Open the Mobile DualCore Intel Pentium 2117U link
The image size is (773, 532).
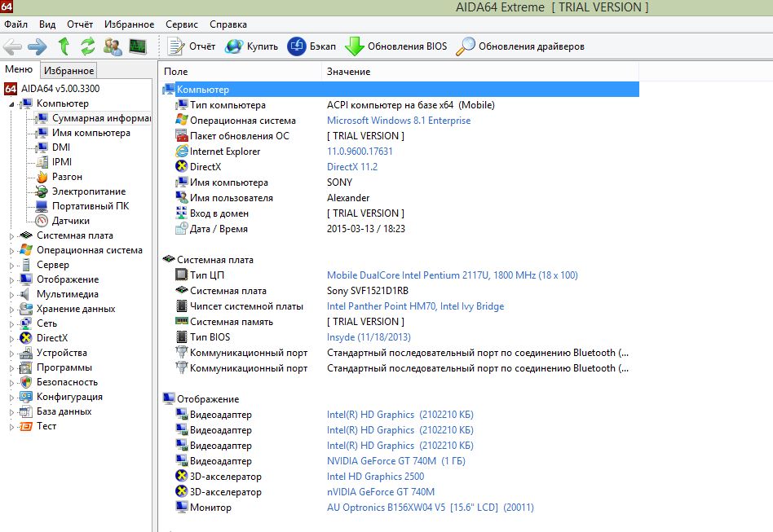point(452,275)
